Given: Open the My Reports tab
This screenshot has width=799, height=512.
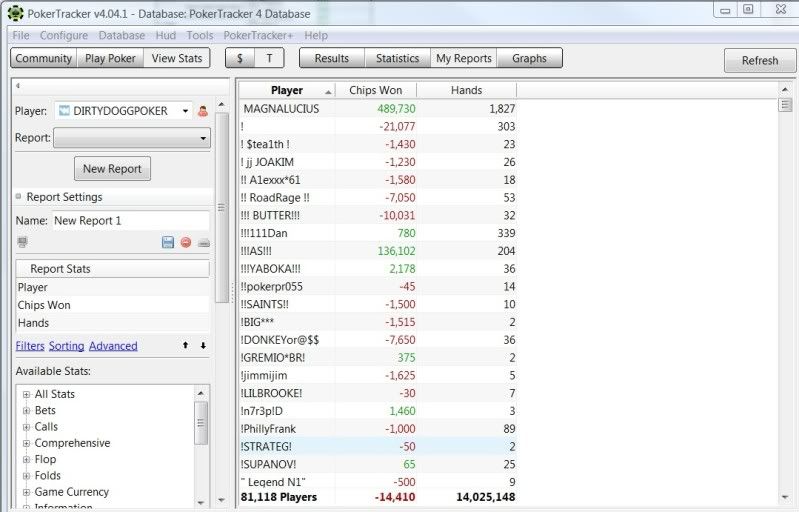Looking at the screenshot, I should 464,58.
